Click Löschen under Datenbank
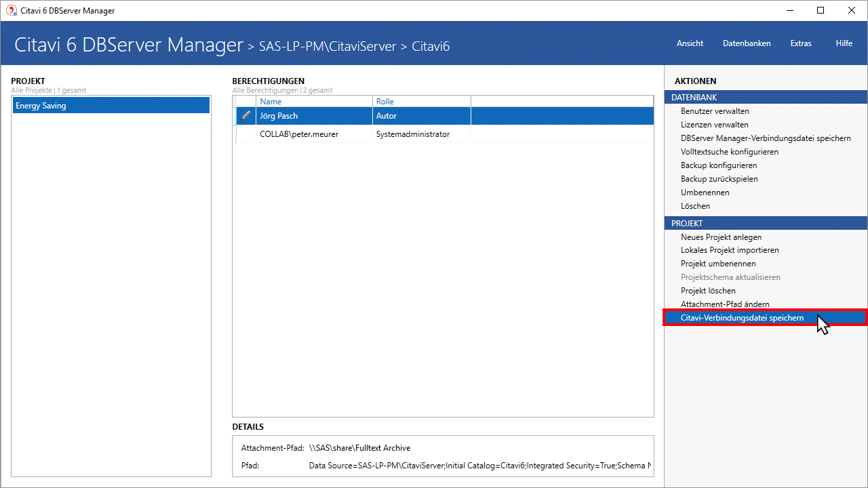 click(x=696, y=206)
